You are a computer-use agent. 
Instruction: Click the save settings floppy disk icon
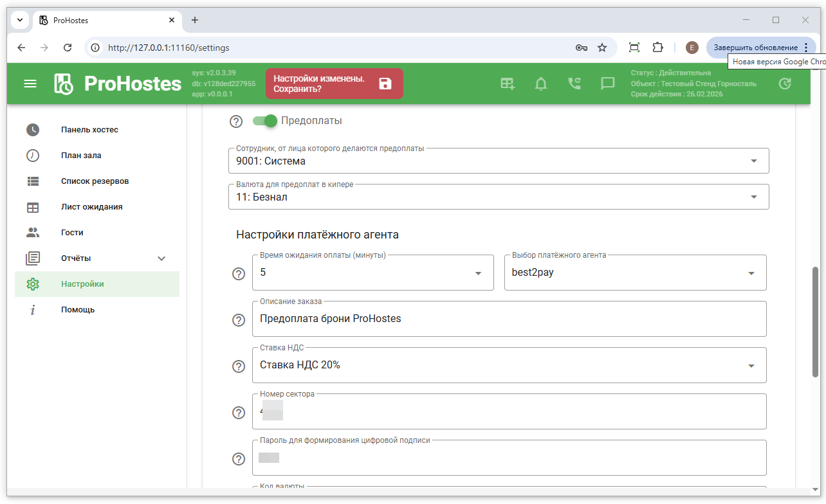click(x=385, y=84)
